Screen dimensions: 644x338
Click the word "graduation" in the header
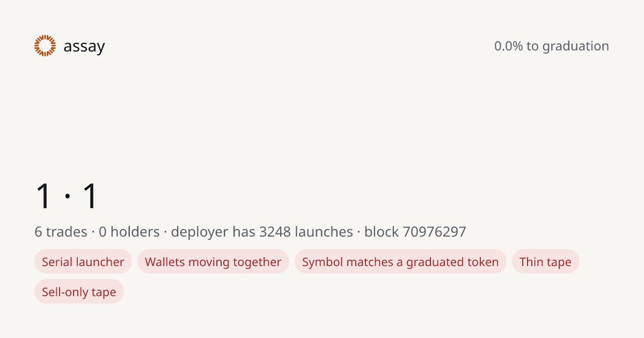click(x=575, y=47)
